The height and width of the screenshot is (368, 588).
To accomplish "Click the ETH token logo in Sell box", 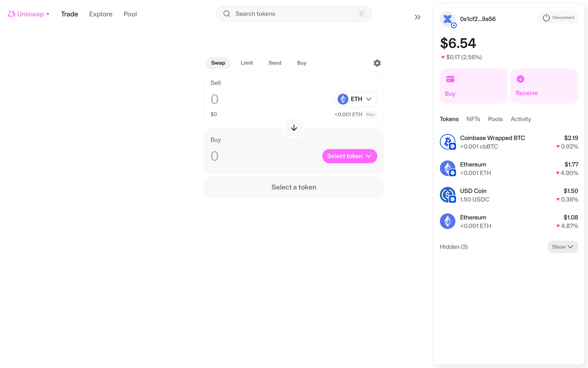I will (x=343, y=99).
